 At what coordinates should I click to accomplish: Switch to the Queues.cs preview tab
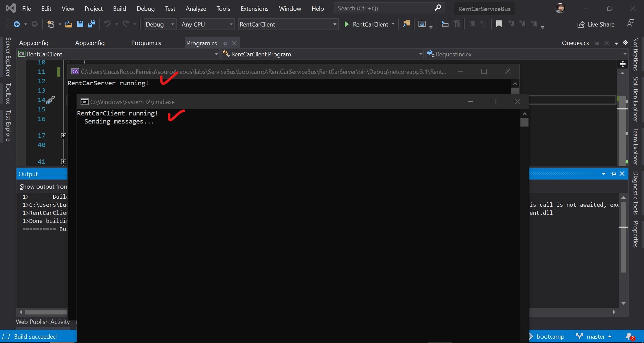pyautogui.click(x=575, y=43)
